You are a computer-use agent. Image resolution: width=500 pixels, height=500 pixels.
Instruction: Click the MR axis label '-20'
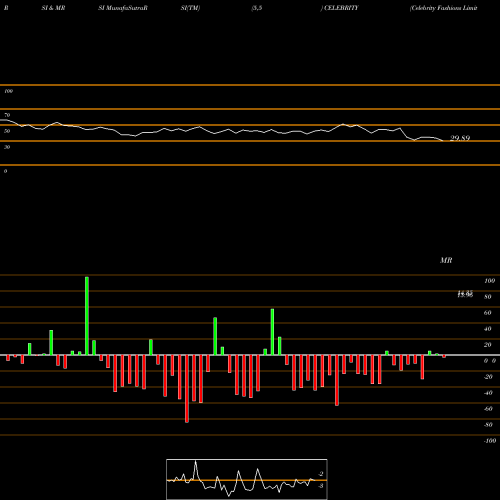coord(488,377)
